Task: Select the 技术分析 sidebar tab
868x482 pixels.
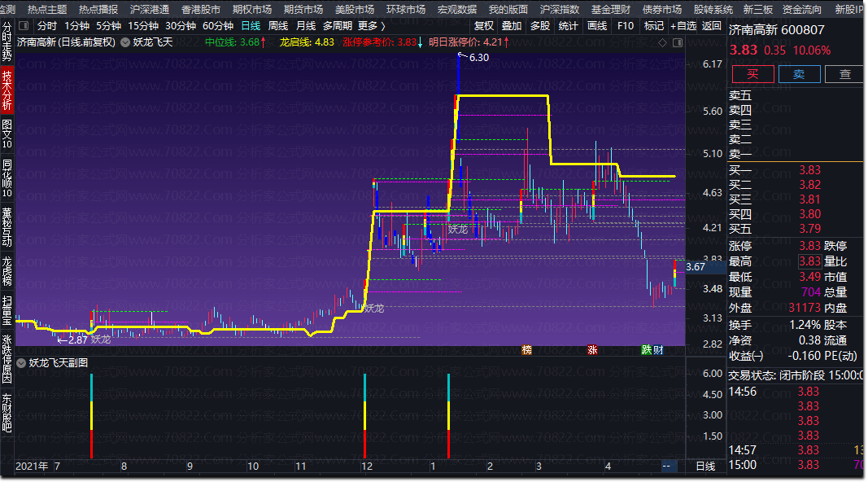Action: click(x=7, y=90)
